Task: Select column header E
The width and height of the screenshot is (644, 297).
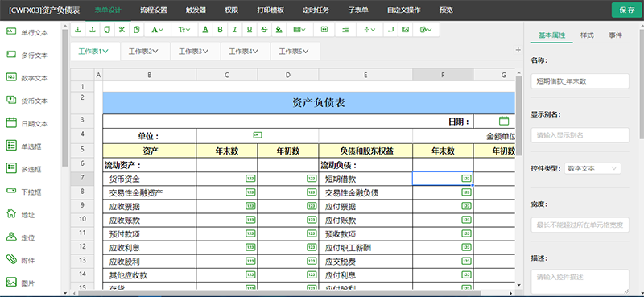Action: (x=365, y=75)
